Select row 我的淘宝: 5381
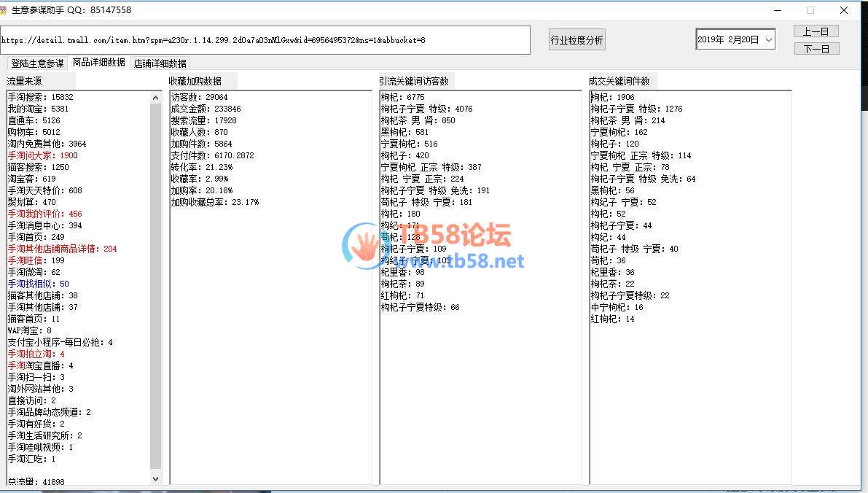 click(38, 109)
